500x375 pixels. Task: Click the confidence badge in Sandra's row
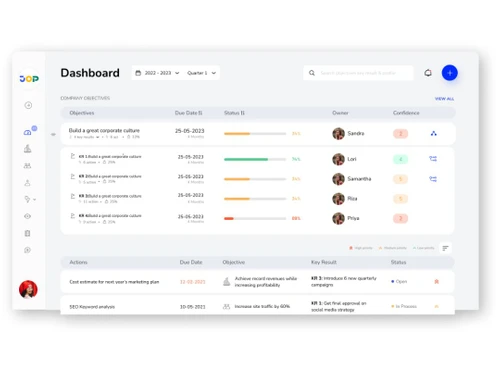coord(401,134)
